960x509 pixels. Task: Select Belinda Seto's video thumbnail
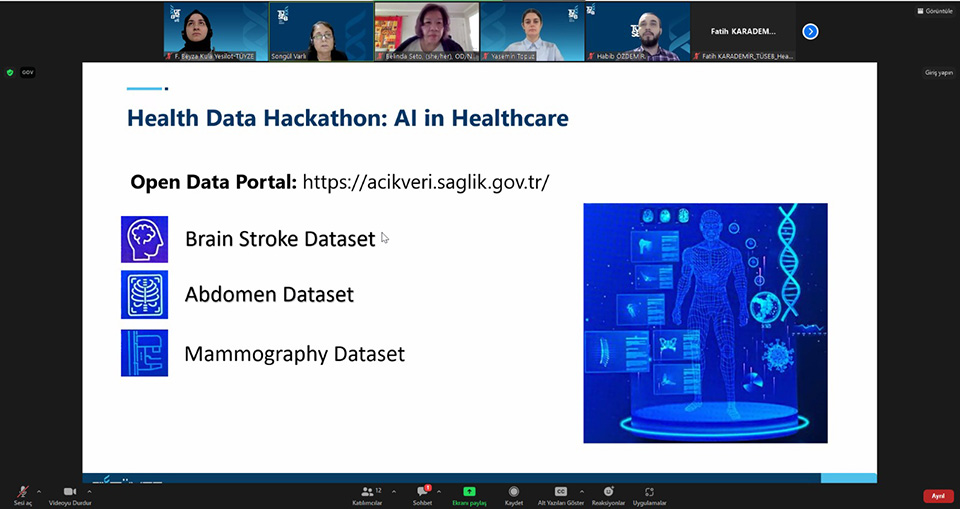point(426,31)
